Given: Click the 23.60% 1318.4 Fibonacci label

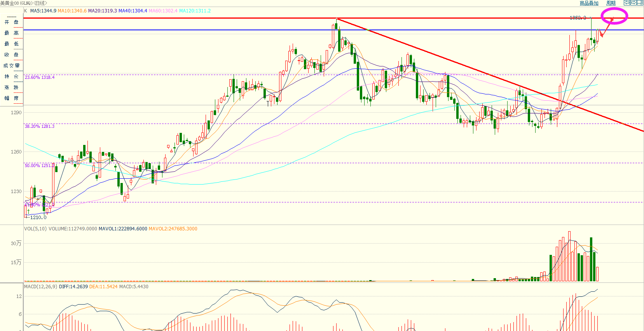Looking at the screenshot, I should click(40, 77).
